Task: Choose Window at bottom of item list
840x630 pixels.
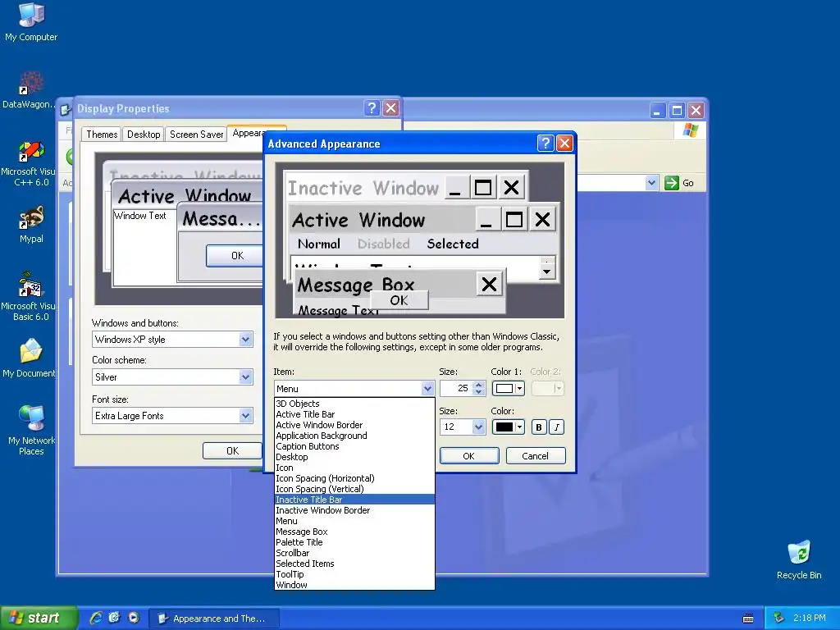Action: click(354, 585)
